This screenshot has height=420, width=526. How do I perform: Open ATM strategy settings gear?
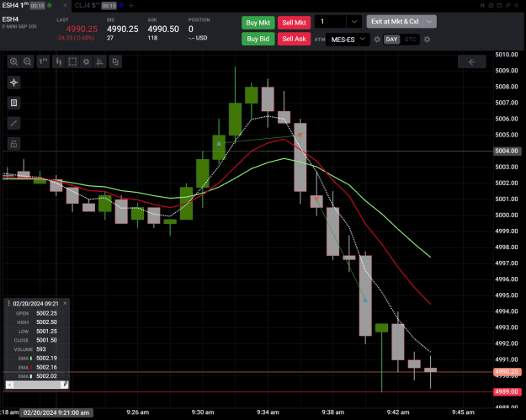coord(377,40)
